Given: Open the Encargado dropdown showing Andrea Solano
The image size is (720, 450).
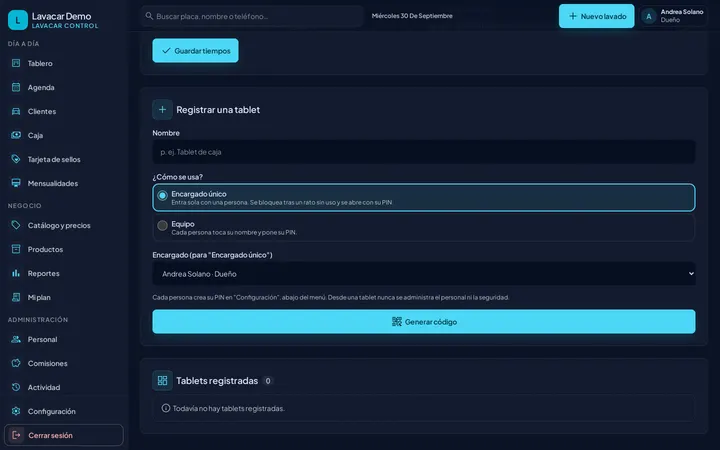Looking at the screenshot, I should click(x=424, y=274).
